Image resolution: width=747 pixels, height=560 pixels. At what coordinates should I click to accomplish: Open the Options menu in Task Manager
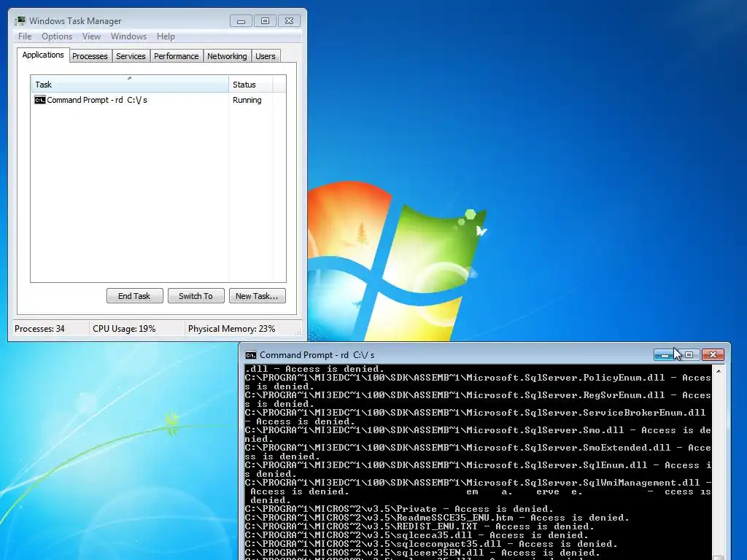(x=57, y=36)
